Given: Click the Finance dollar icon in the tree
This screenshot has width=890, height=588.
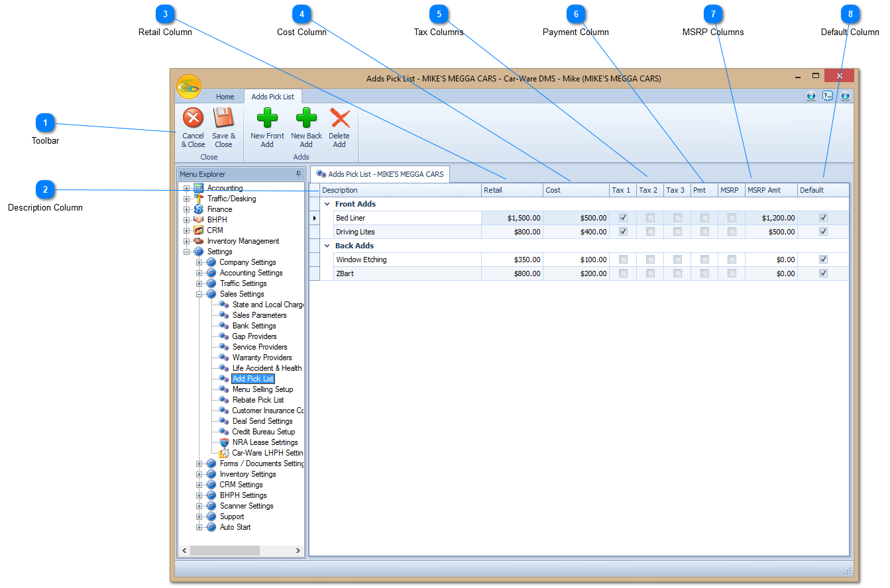Looking at the screenshot, I should pyautogui.click(x=198, y=209).
